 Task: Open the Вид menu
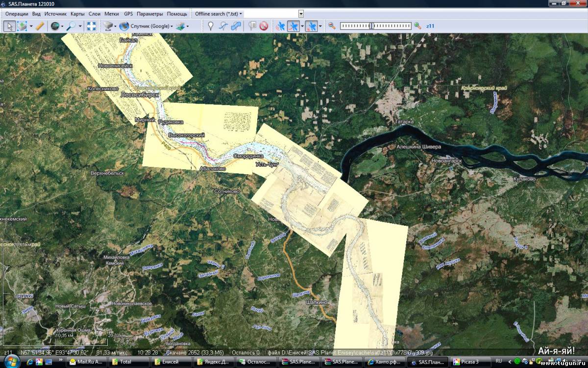[x=36, y=14]
